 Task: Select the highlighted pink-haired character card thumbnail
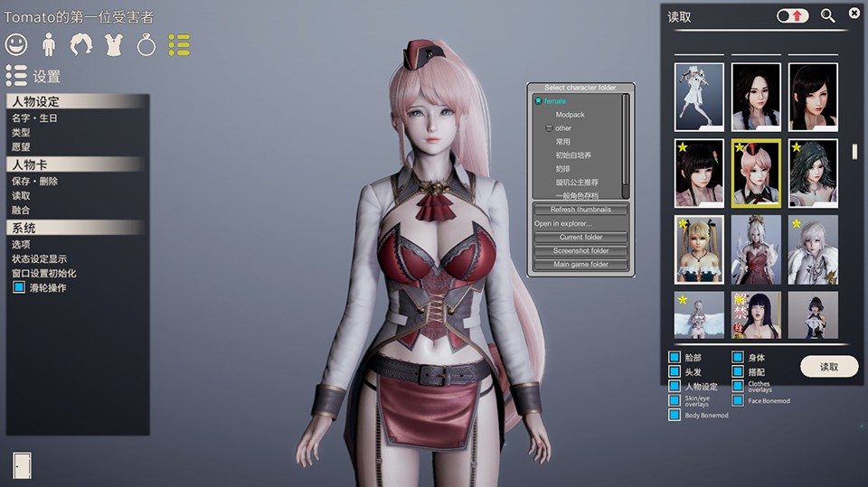click(x=756, y=173)
